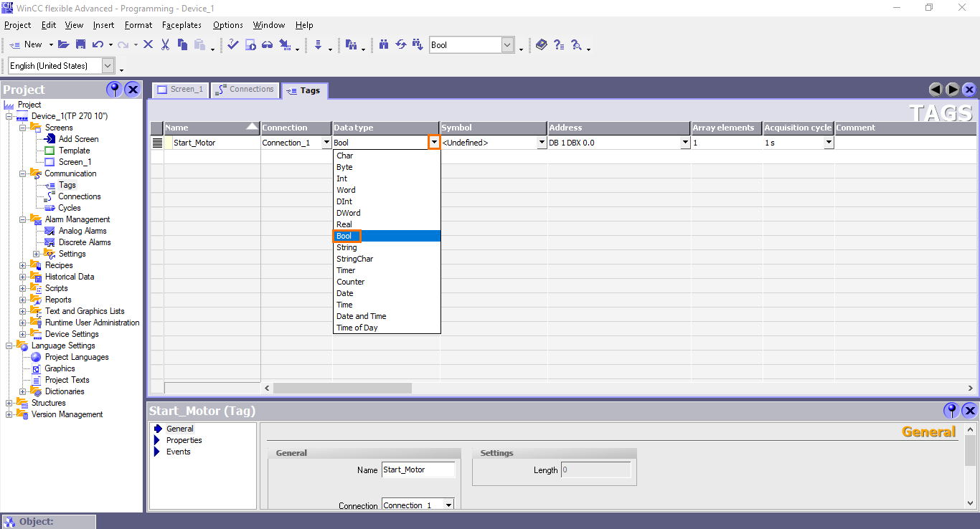
Task: Open the toolbar Bool search combo box
Action: pyautogui.click(x=472, y=45)
